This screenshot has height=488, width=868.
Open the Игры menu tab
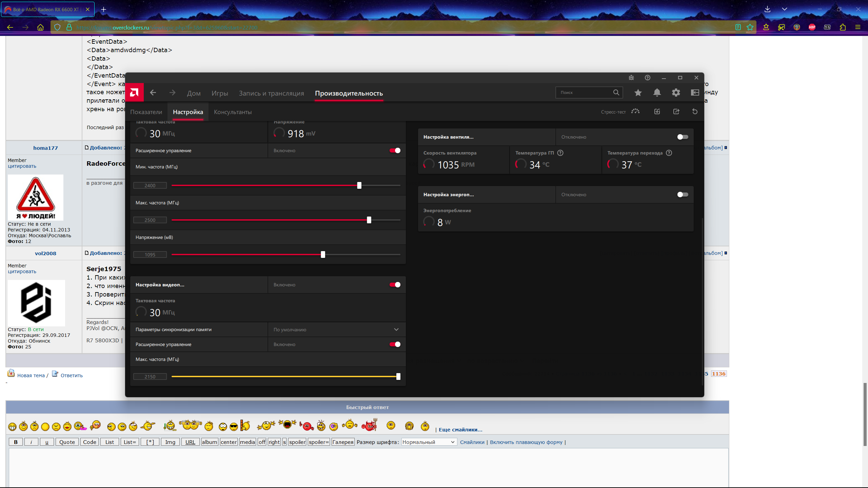tap(220, 93)
